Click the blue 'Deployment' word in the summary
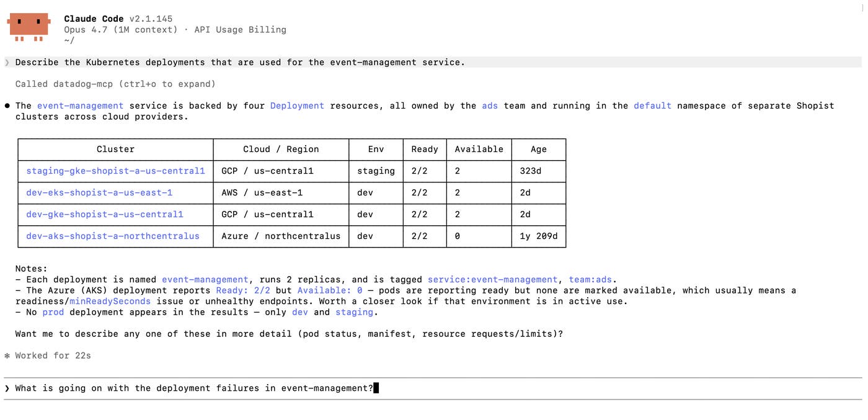Viewport: 868px width, 420px height. click(297, 105)
